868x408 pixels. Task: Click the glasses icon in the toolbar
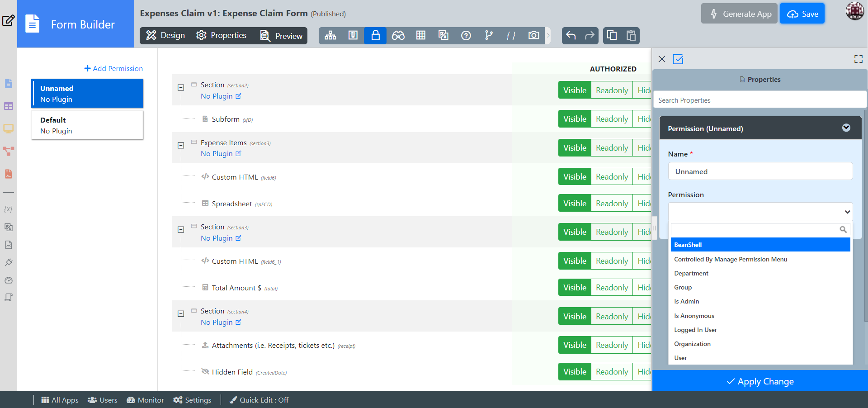(x=398, y=35)
